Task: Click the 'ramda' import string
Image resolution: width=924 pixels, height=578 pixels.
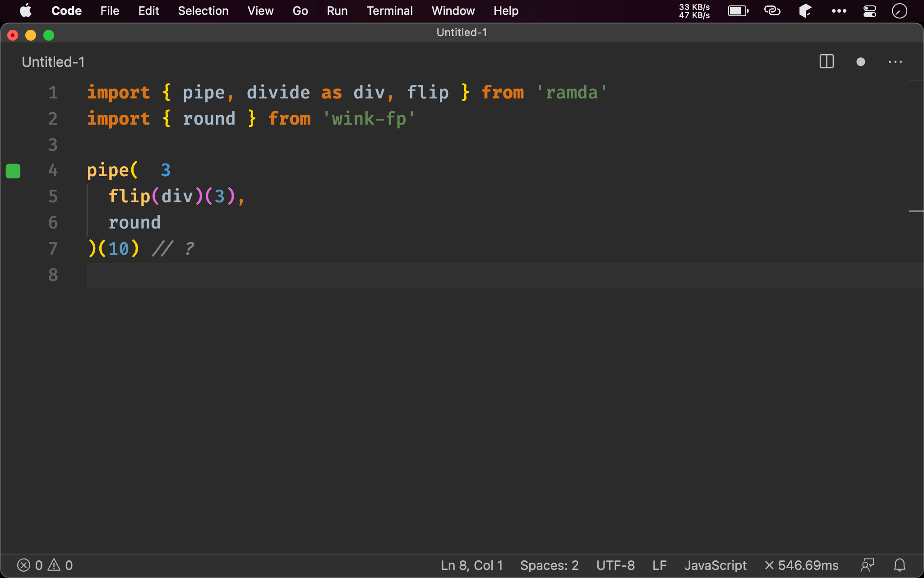Action: pyautogui.click(x=572, y=93)
